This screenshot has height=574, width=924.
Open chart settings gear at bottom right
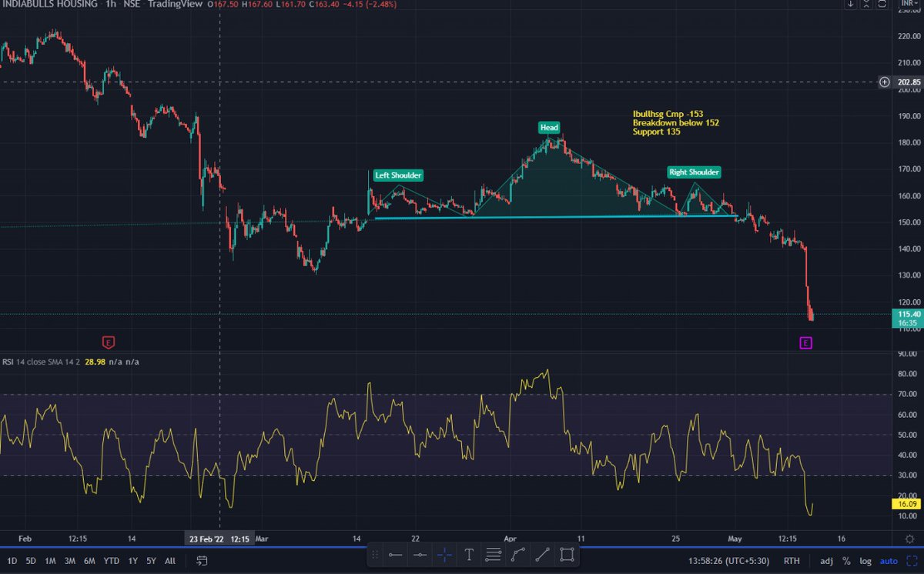909,538
